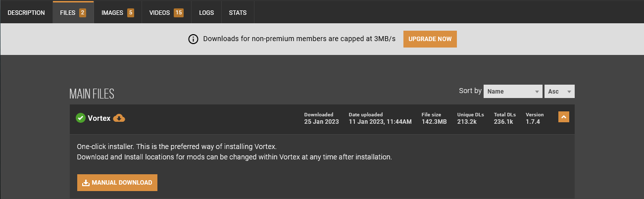Collapse the Vortex file entry with the orange chevron
The width and height of the screenshot is (644, 199).
coord(563,117)
